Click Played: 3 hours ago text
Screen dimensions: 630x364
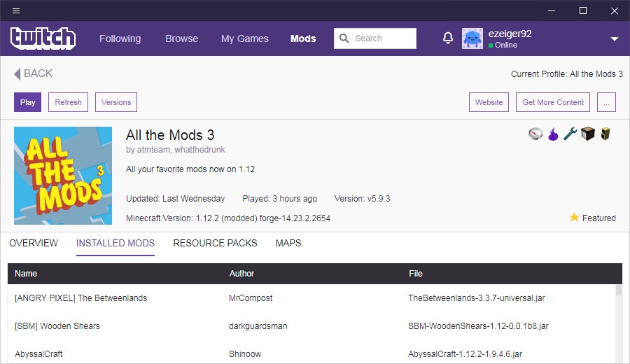[279, 199]
